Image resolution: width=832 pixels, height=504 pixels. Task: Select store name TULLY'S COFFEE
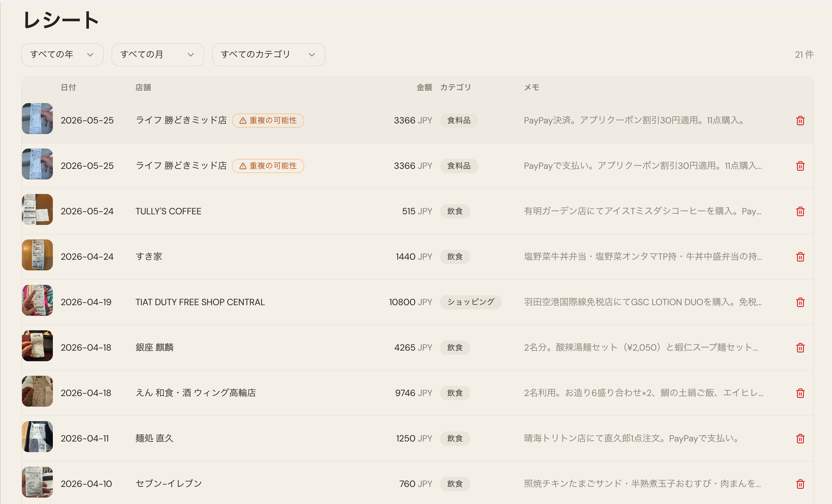coord(169,211)
